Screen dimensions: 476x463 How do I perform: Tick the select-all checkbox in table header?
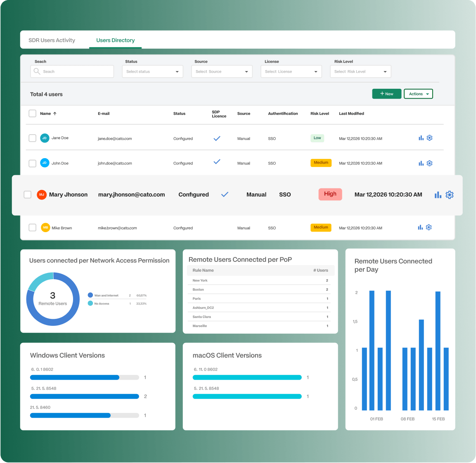pyautogui.click(x=32, y=114)
